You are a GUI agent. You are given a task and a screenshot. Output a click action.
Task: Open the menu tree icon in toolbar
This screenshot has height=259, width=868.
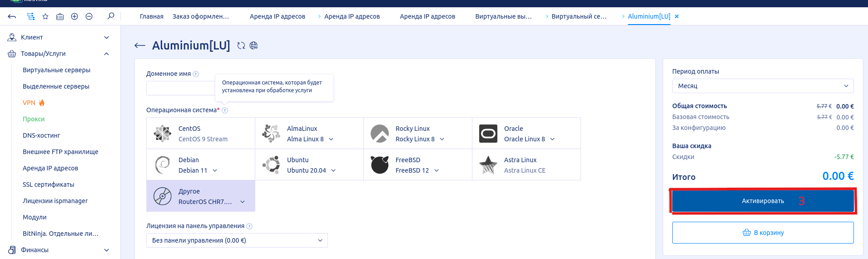coord(30,16)
